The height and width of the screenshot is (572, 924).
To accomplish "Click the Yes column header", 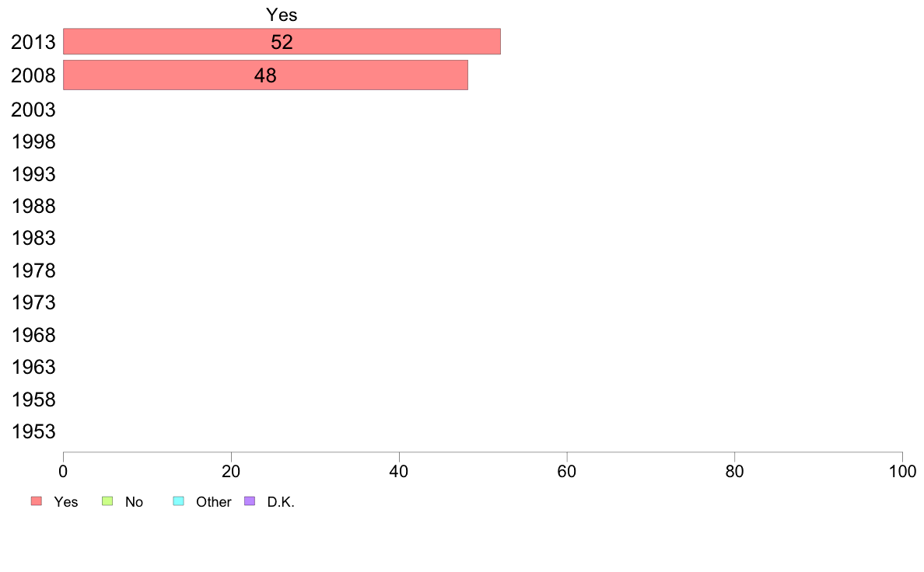I will [282, 15].
